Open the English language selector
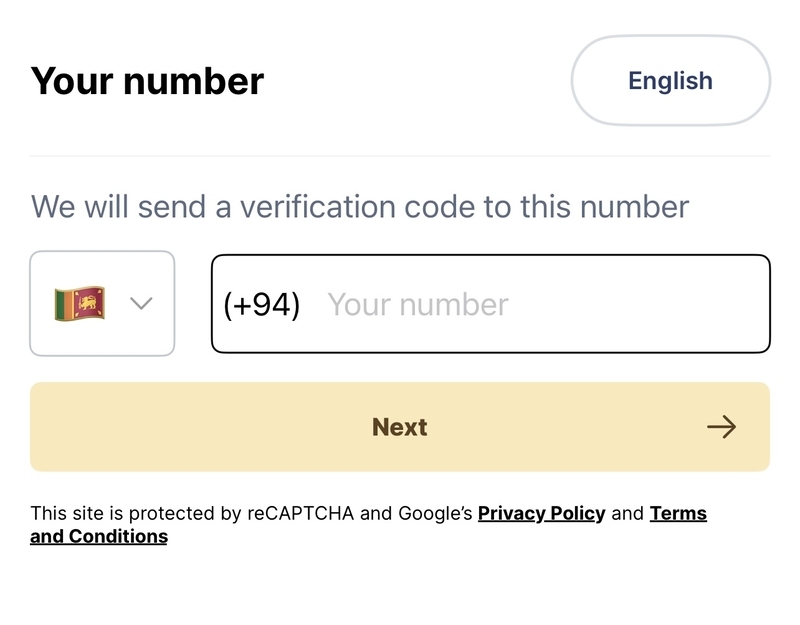800x625 pixels. click(670, 81)
